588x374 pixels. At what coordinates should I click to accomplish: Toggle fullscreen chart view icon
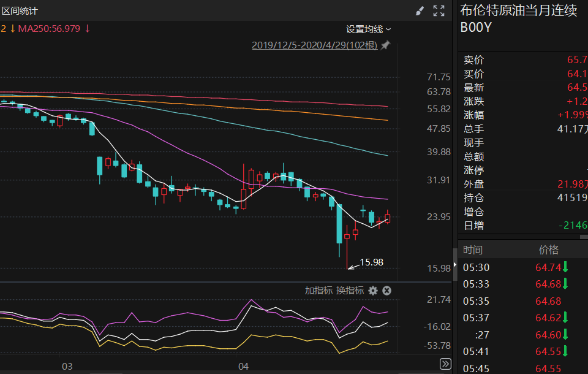tap(439, 11)
